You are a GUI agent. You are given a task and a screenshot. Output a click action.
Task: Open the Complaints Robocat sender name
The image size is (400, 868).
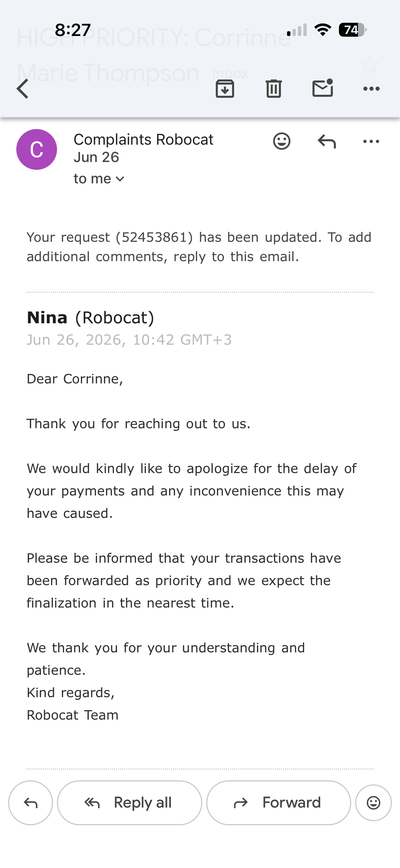144,140
